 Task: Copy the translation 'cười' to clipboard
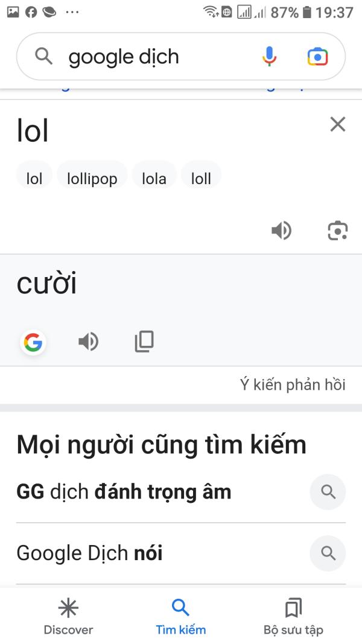[x=144, y=342]
